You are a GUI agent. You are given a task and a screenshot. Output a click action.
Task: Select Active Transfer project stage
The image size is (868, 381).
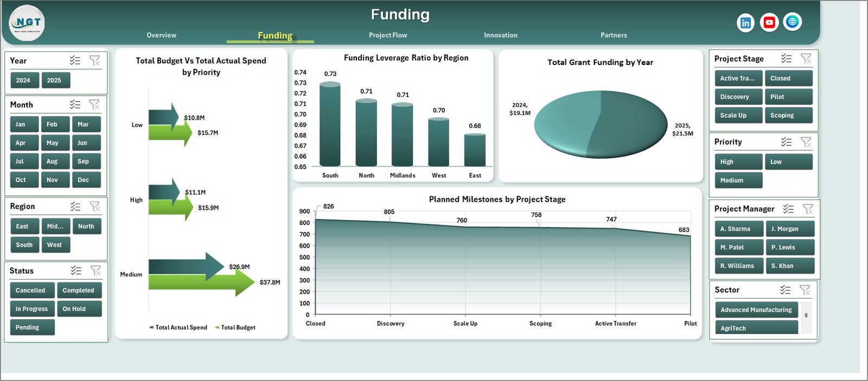(738, 78)
